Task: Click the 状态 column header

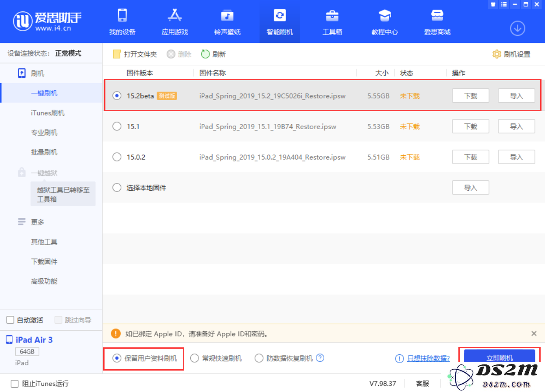Action: click(406, 73)
